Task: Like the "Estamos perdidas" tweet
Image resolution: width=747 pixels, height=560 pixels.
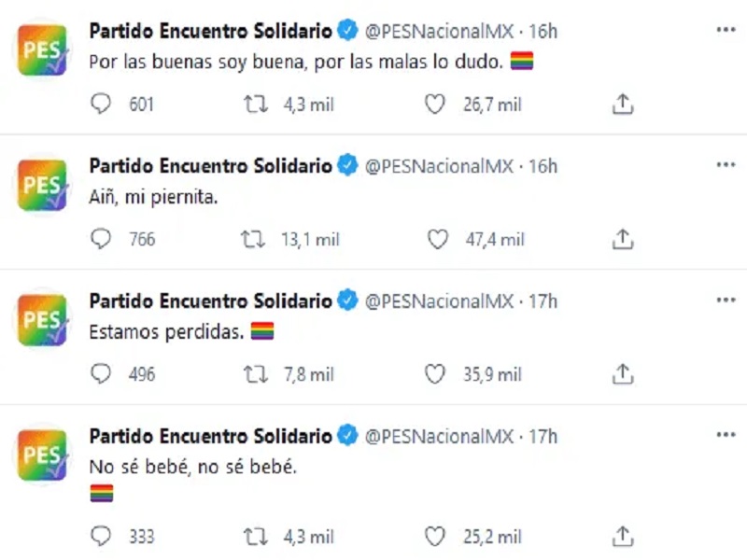Action: (435, 374)
